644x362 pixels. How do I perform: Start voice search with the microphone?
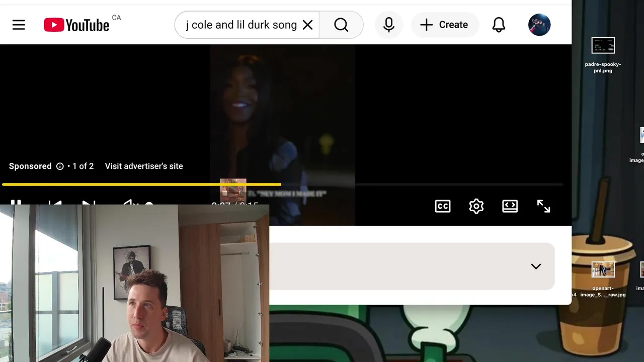[x=389, y=25]
